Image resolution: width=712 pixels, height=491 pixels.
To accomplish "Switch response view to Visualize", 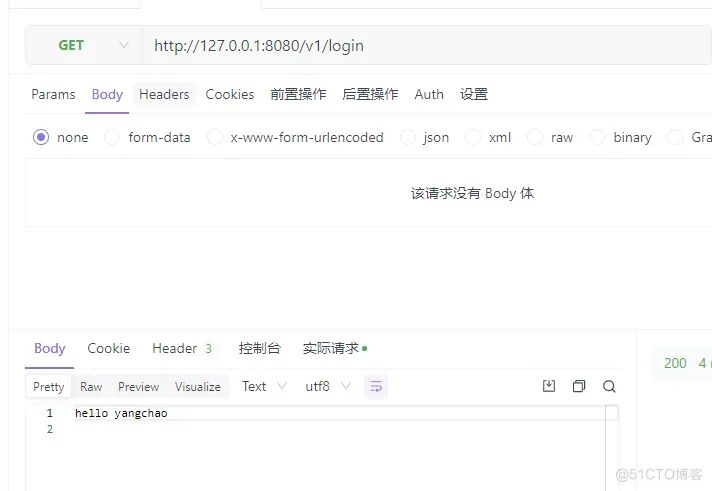I will click(x=198, y=387).
